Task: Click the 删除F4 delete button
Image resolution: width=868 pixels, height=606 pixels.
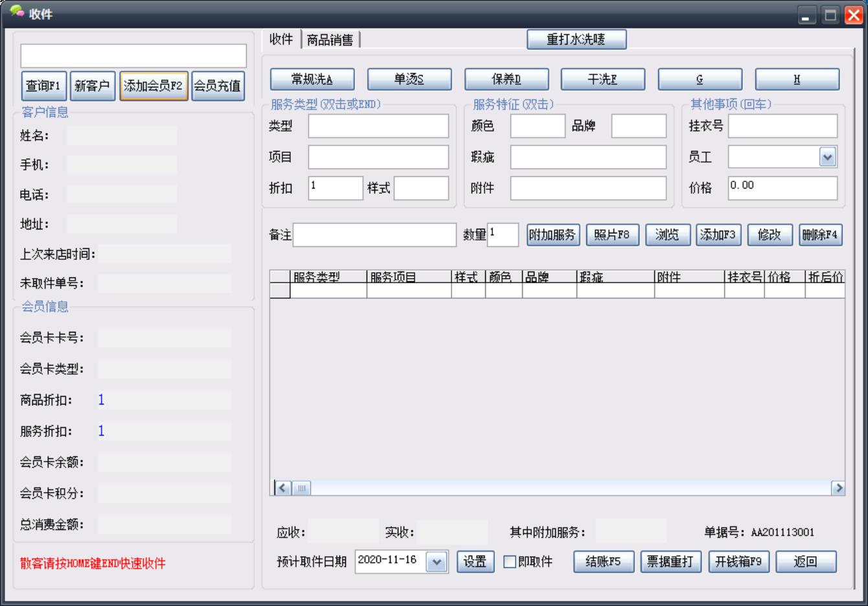Action: pyautogui.click(x=820, y=235)
